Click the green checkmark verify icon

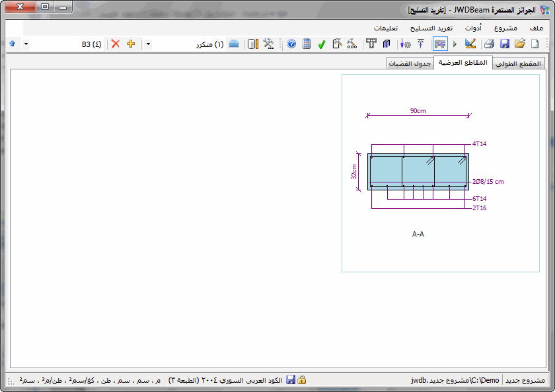pyautogui.click(x=322, y=44)
